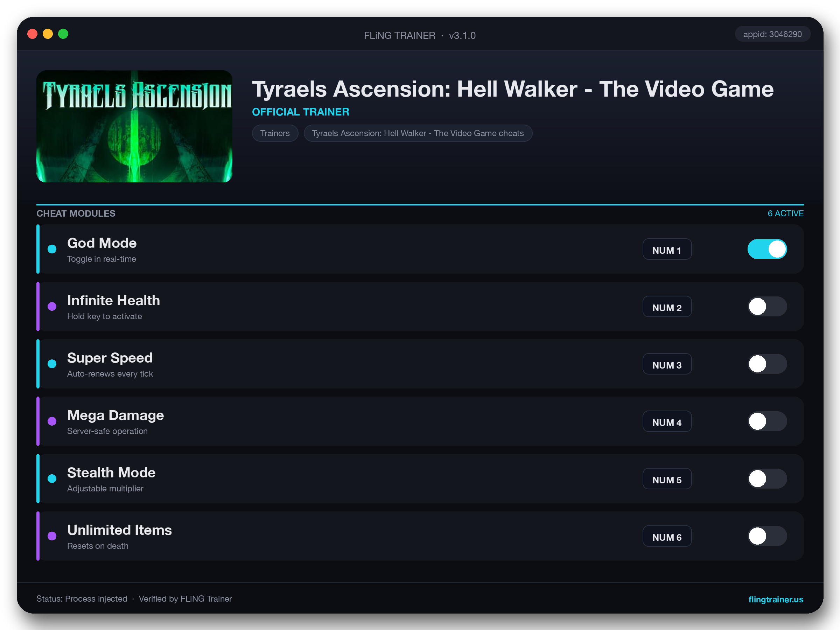Click the game title heading

(513, 89)
